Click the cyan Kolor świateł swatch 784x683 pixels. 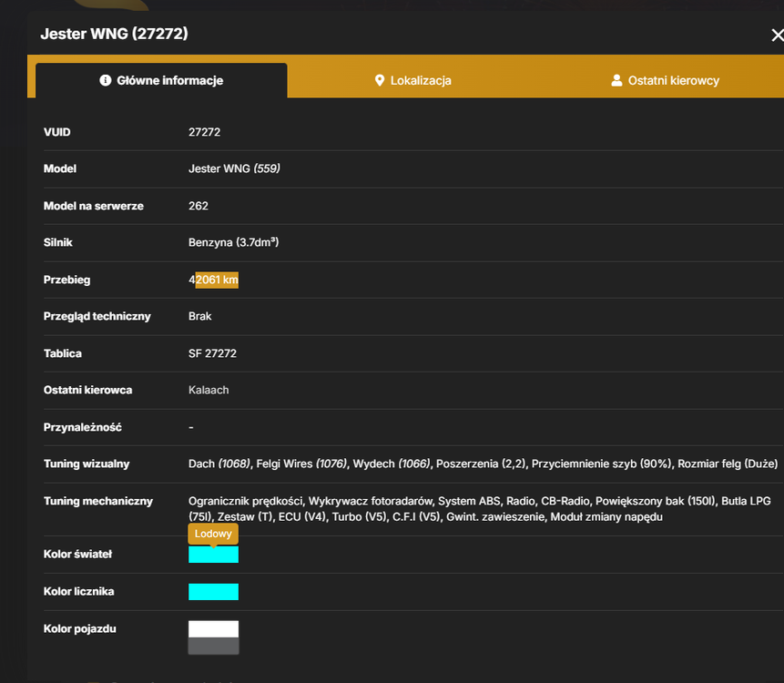pyautogui.click(x=213, y=555)
